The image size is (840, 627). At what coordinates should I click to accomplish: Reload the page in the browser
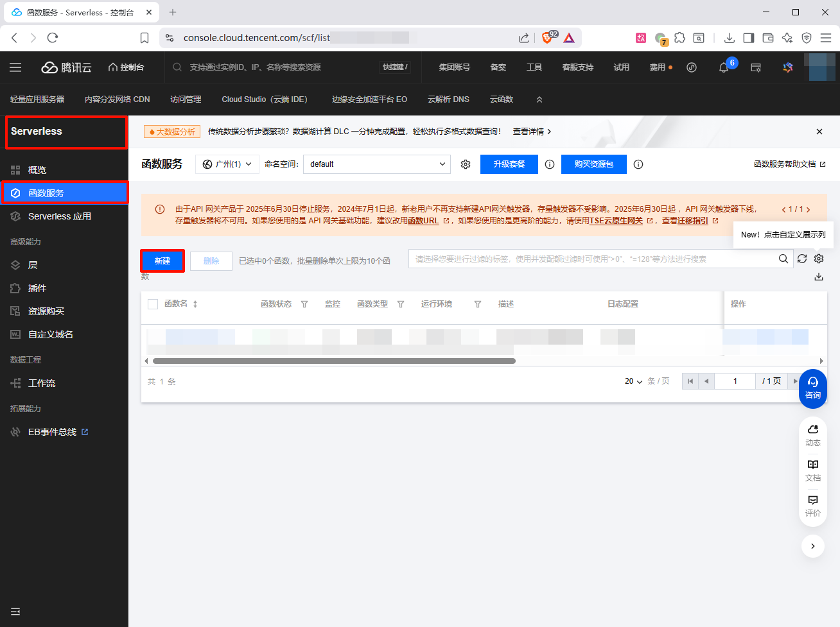[x=53, y=38]
